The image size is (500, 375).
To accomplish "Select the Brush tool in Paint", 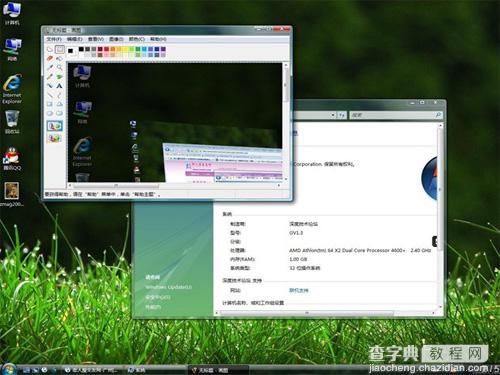I will (x=59, y=77).
